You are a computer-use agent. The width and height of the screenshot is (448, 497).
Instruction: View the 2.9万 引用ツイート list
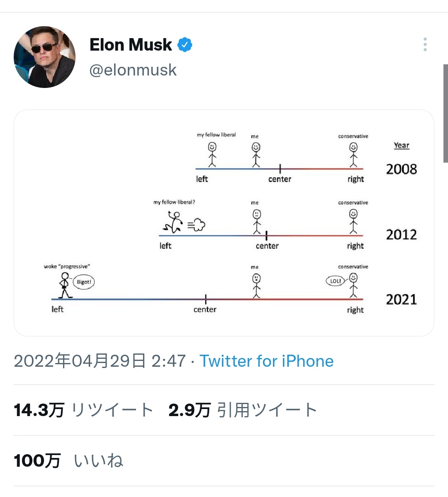click(x=243, y=410)
